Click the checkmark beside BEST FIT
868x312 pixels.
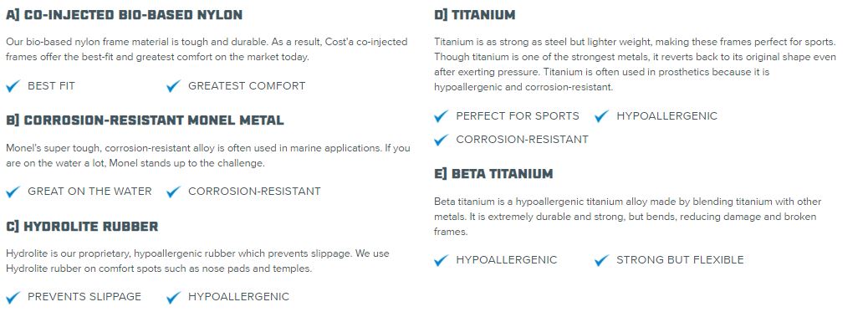point(13,86)
